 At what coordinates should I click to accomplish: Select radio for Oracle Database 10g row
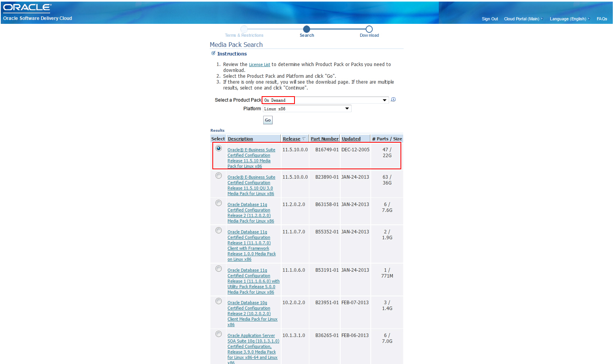click(219, 301)
